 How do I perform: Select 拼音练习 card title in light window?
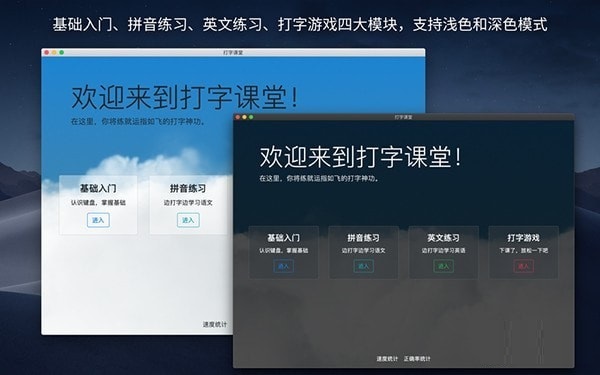188,188
